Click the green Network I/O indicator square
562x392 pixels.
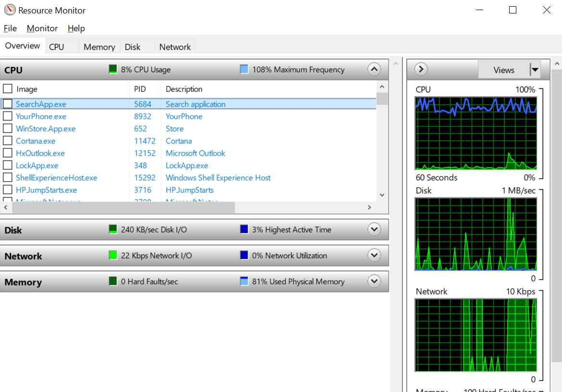(x=113, y=255)
